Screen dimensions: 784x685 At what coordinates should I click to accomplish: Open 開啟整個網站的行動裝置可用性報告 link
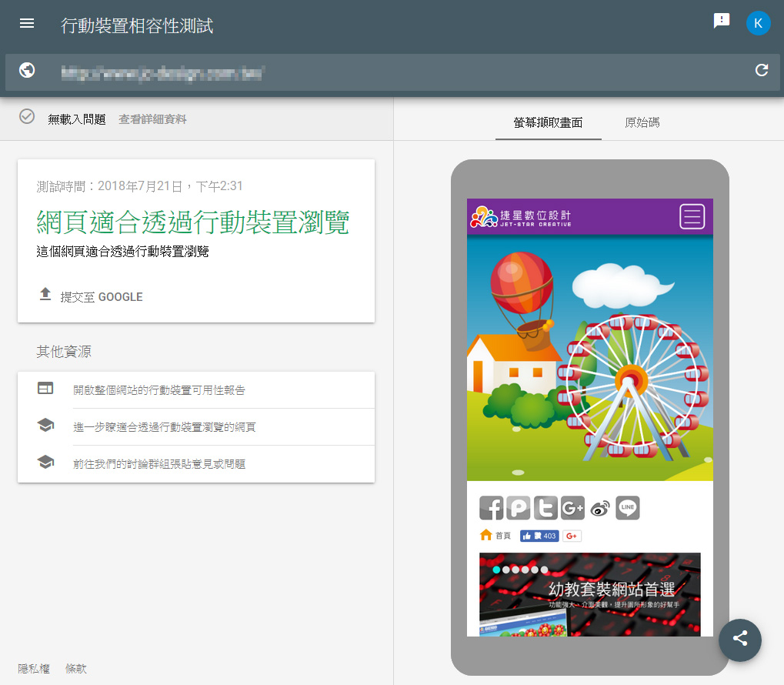(159, 390)
